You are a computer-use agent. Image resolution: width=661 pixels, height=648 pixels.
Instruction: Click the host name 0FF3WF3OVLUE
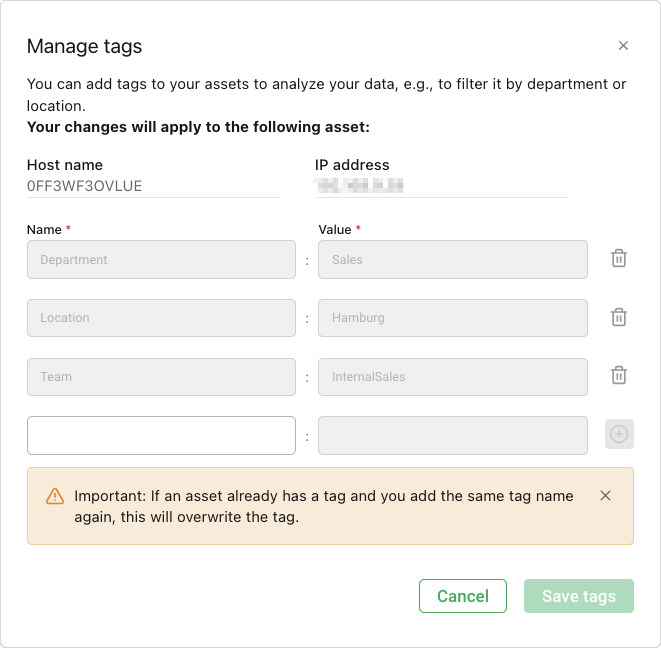[84, 186]
